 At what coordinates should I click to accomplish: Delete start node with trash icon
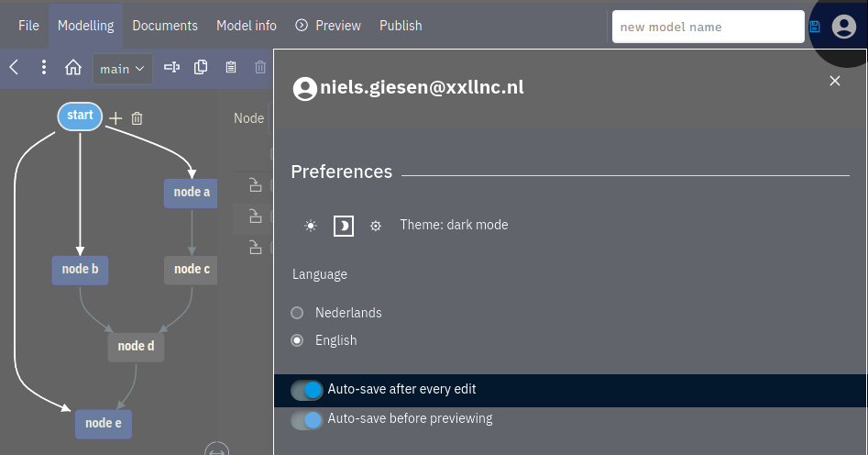pyautogui.click(x=137, y=118)
